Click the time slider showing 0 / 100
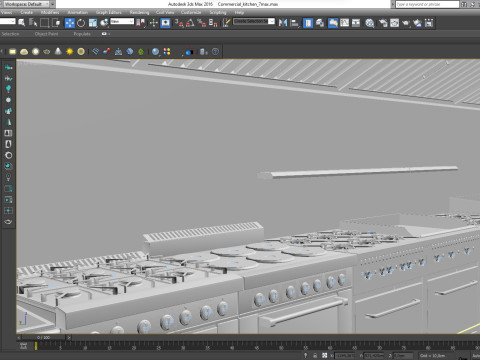This screenshot has height=360, width=480. click(x=43, y=338)
